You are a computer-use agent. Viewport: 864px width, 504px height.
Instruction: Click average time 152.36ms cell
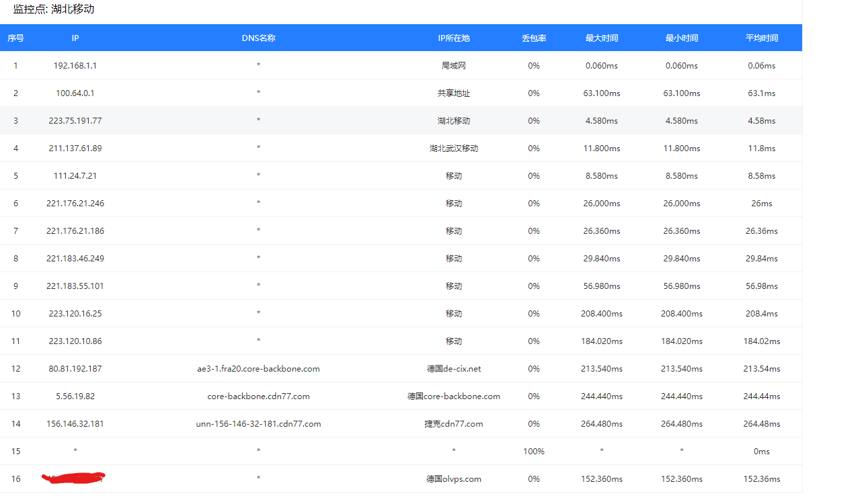[x=762, y=479]
